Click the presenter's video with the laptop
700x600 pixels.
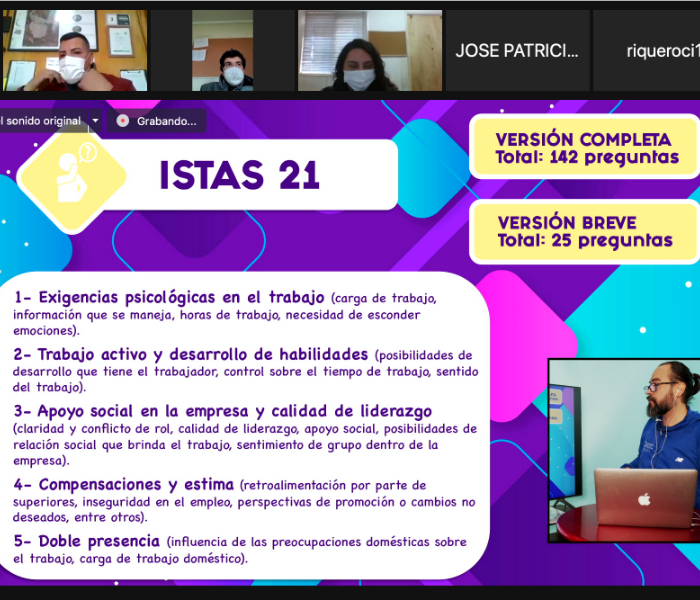pos(624,450)
